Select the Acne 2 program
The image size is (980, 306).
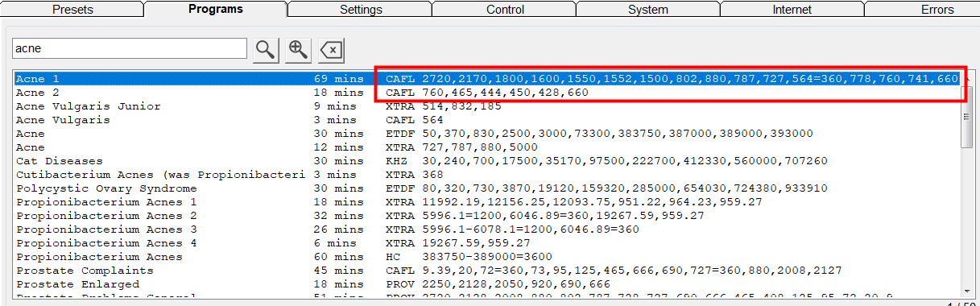pos(488,93)
